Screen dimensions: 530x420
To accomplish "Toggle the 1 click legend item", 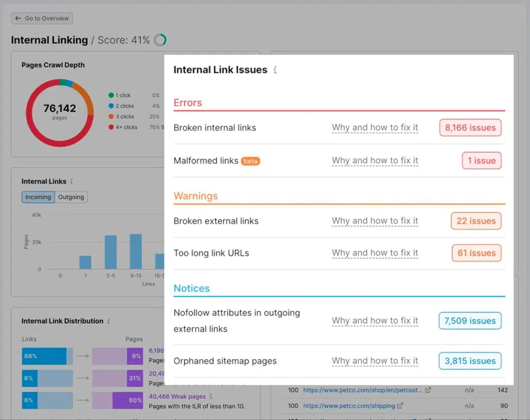I will tap(122, 95).
